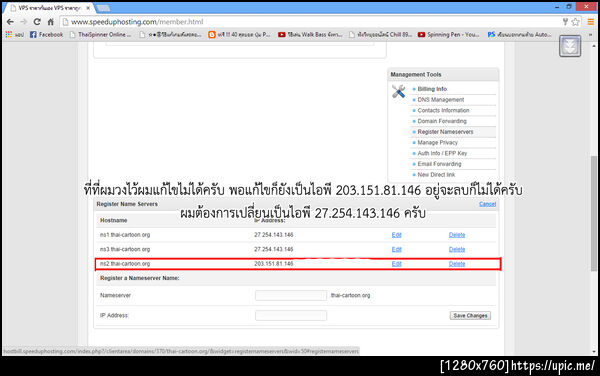Select the VPS browser tab
Viewport: 600px width, 376px height.
(x=50, y=8)
